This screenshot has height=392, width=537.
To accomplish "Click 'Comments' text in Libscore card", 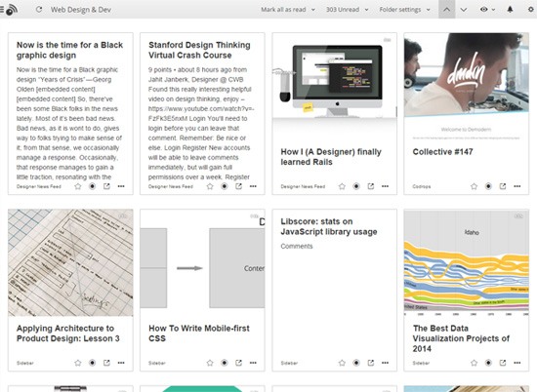I will tap(297, 247).
